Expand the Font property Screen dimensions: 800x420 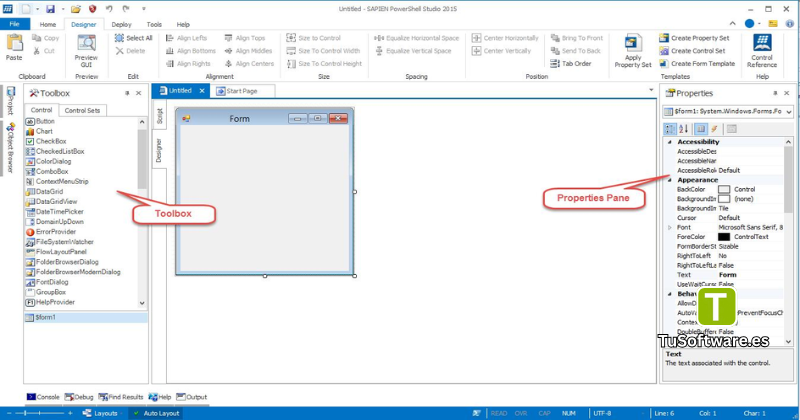(669, 227)
